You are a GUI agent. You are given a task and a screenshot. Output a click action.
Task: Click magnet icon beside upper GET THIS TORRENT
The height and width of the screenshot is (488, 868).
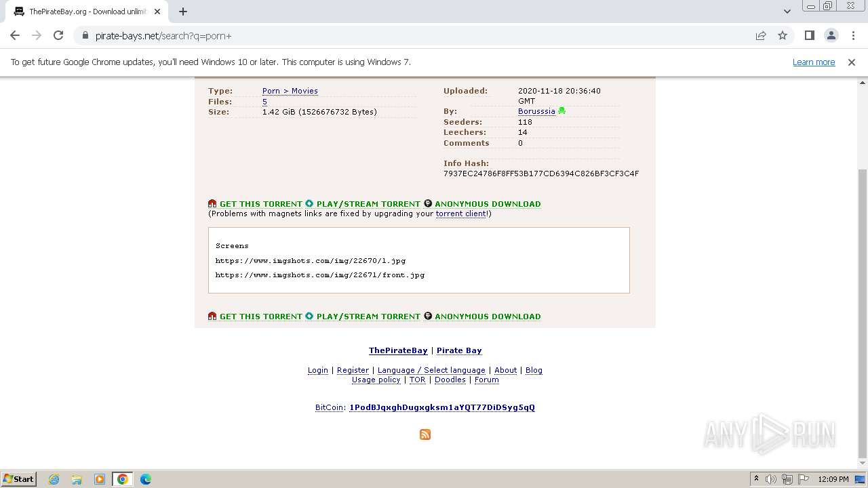click(x=212, y=204)
